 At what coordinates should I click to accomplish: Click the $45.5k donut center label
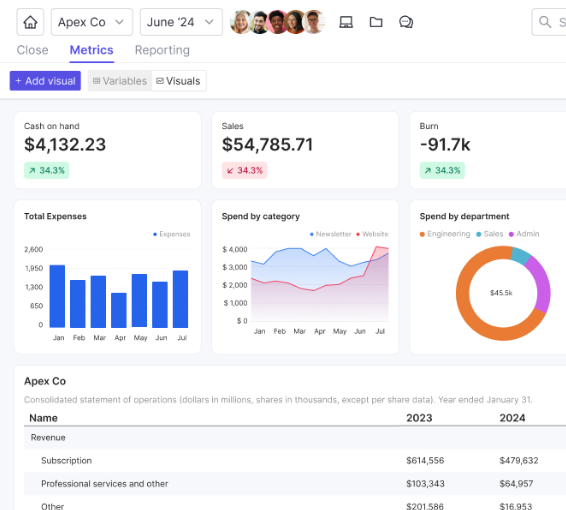(501, 293)
